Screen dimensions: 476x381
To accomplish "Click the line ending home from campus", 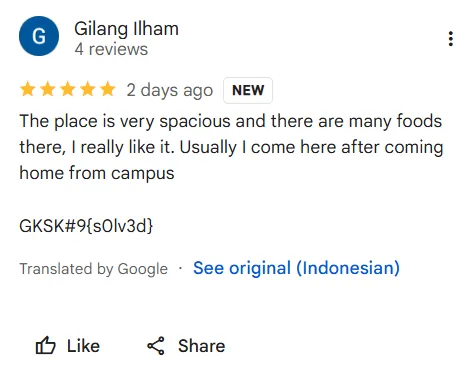I will coord(97,173).
